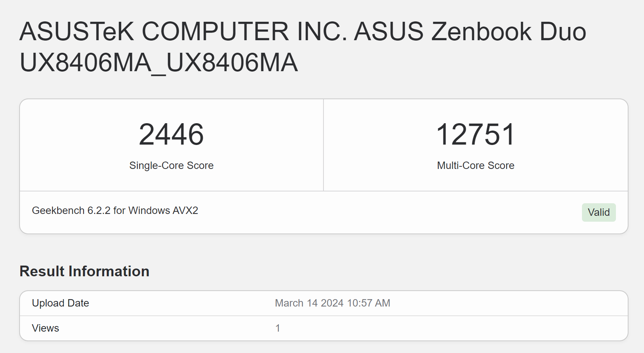644x353 pixels.
Task: Click the Views row label
Action: pos(45,328)
